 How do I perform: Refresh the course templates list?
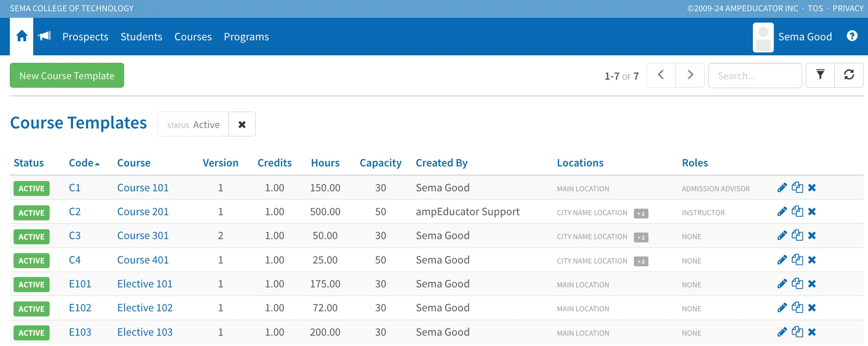849,75
